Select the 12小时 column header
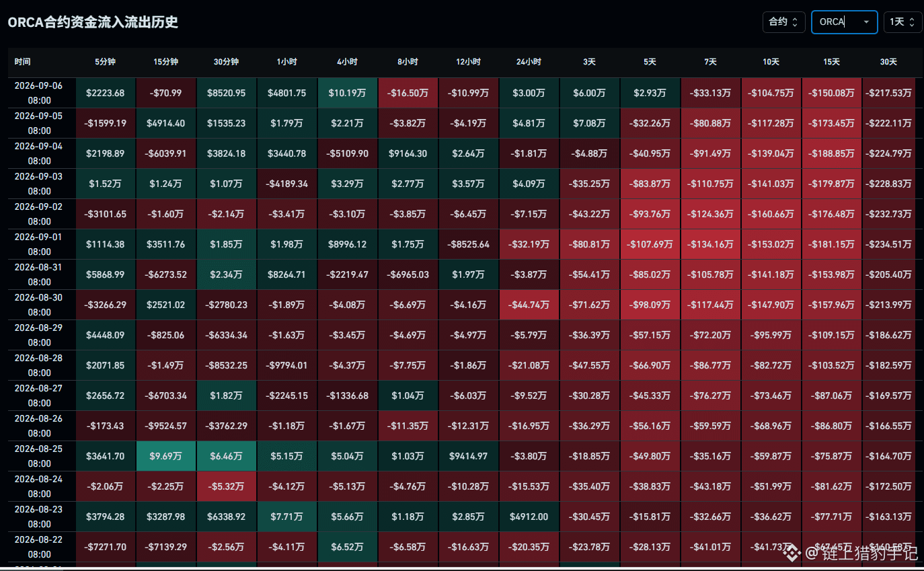Image resolution: width=924 pixels, height=571 pixels. [468, 62]
